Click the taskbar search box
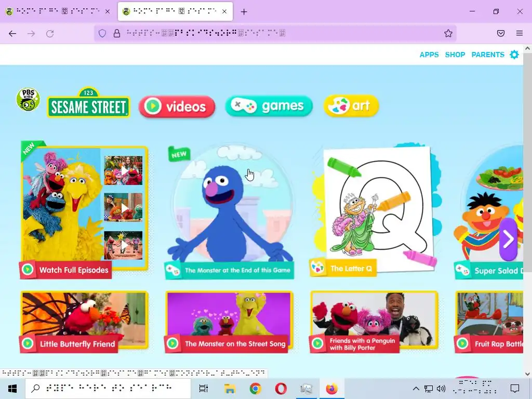The image size is (532, 399). point(108,389)
